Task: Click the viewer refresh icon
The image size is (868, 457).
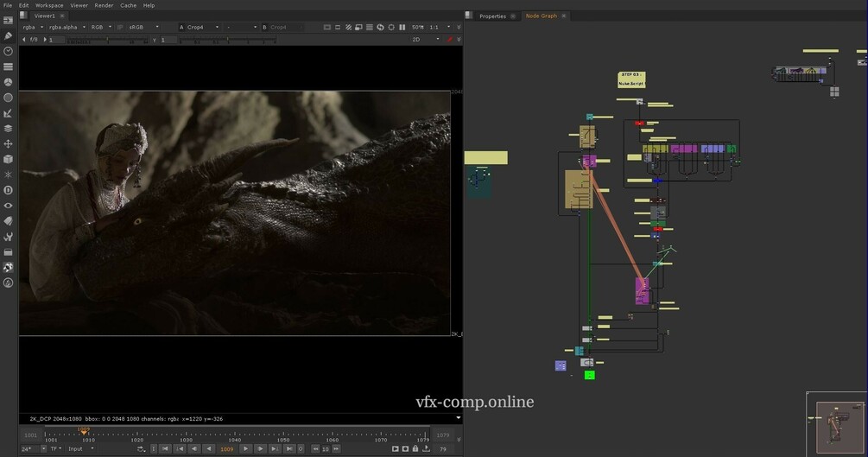Action: point(380,27)
